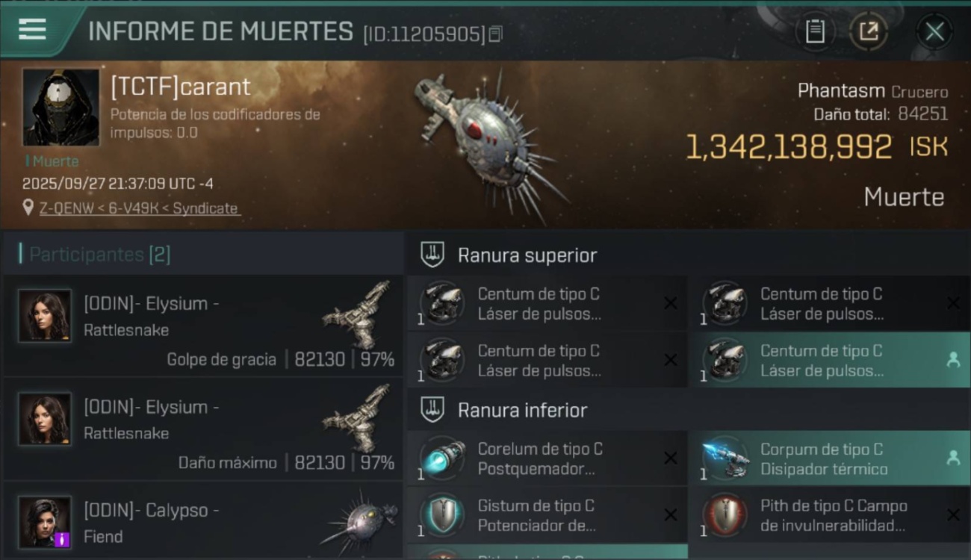Tap the Ranura inferior shield icon
The height and width of the screenshot is (560, 971).
coord(432,409)
